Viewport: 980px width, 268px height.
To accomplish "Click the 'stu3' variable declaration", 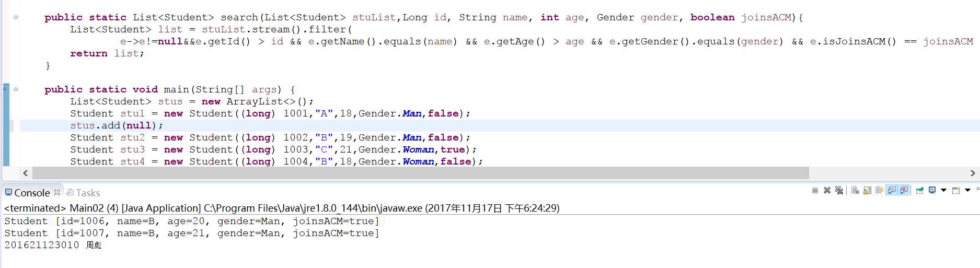I will pyautogui.click(x=132, y=149).
